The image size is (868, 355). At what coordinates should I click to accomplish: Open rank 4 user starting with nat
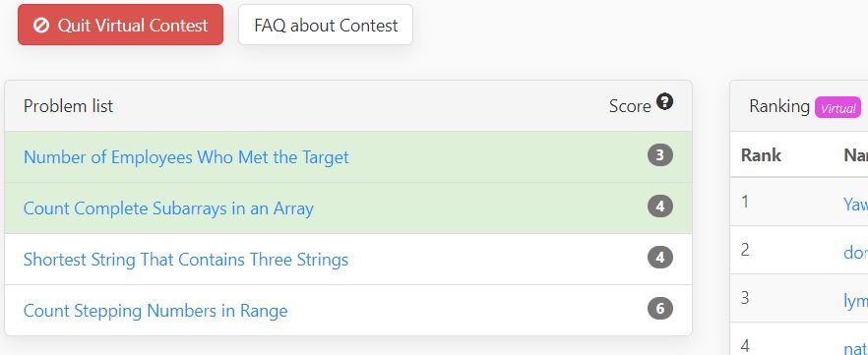[x=855, y=347]
